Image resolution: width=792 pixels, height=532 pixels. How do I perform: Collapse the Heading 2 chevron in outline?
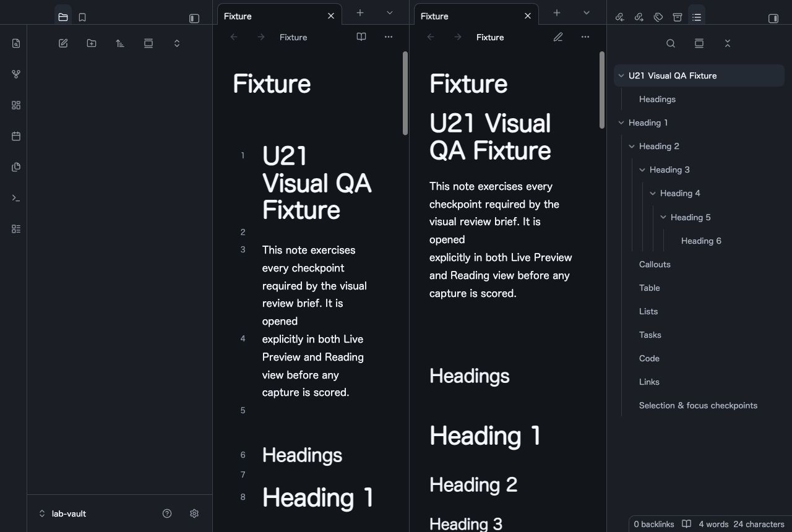coord(631,147)
